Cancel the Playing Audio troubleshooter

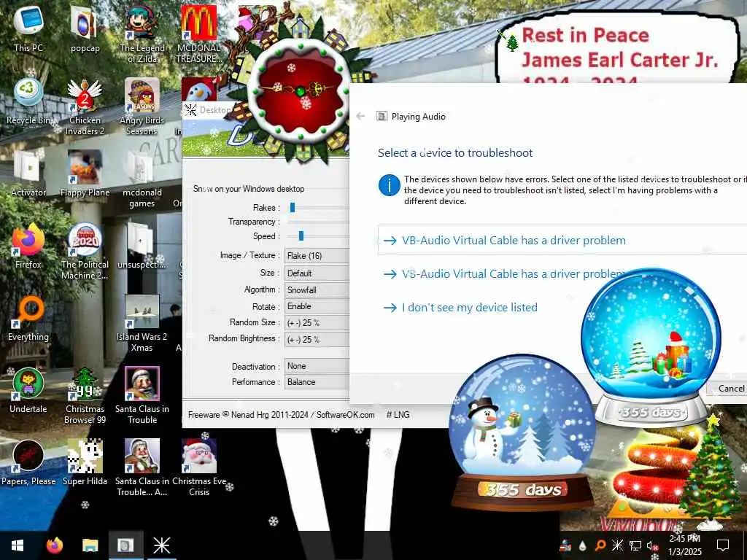pos(728,389)
